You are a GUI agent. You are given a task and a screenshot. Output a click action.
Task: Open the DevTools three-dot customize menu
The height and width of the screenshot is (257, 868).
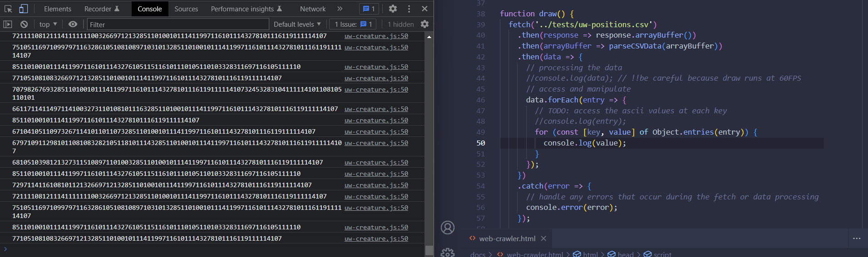(x=409, y=9)
